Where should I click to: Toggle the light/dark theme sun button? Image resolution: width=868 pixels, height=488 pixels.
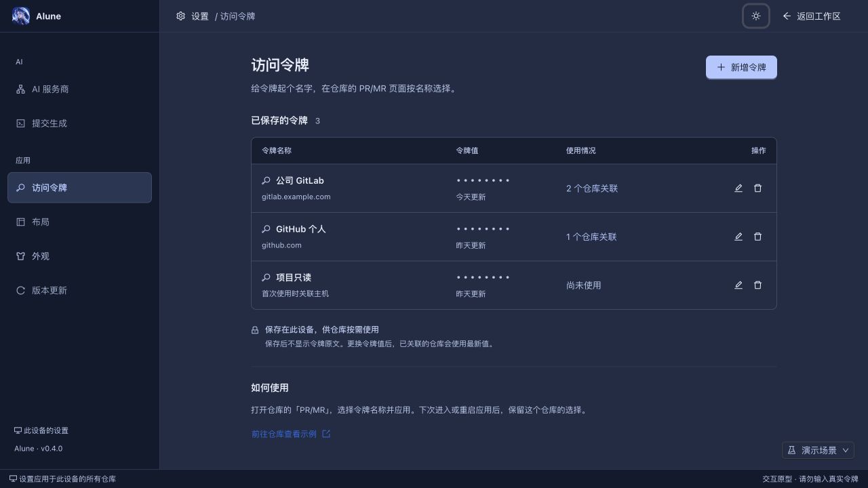pyautogui.click(x=756, y=16)
